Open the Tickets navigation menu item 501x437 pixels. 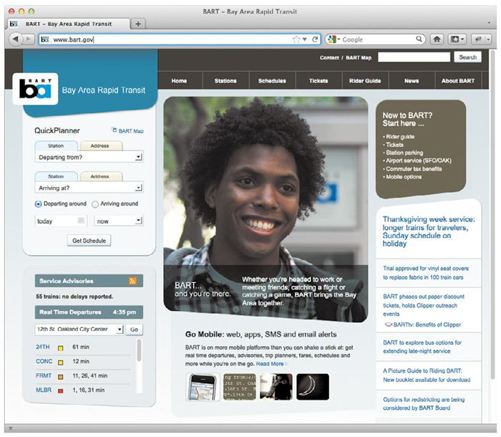(318, 81)
